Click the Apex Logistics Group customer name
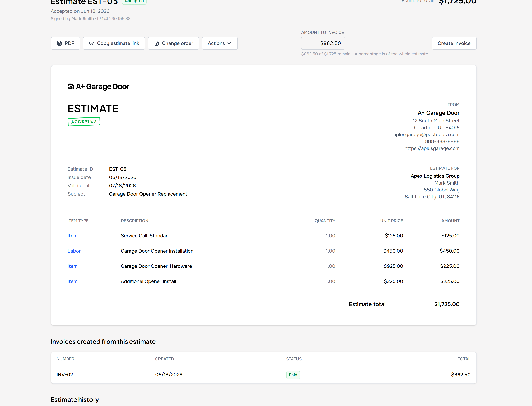The image size is (532, 406). (435, 176)
